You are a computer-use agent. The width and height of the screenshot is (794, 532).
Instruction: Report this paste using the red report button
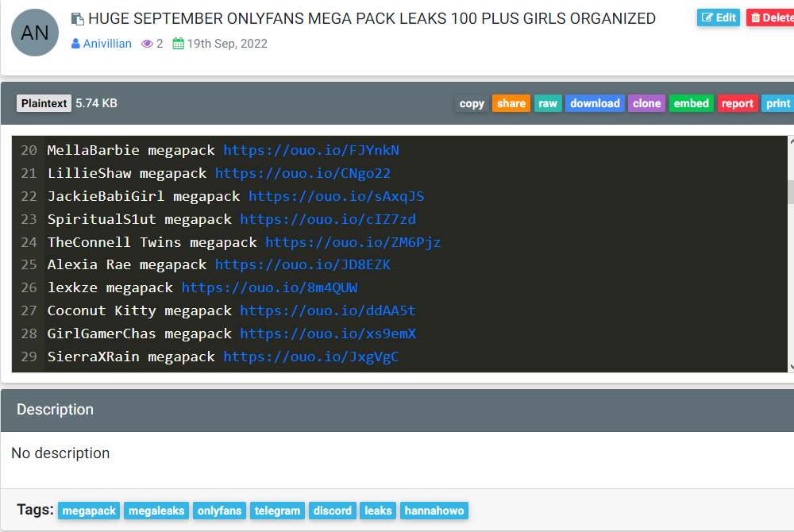[x=737, y=103]
